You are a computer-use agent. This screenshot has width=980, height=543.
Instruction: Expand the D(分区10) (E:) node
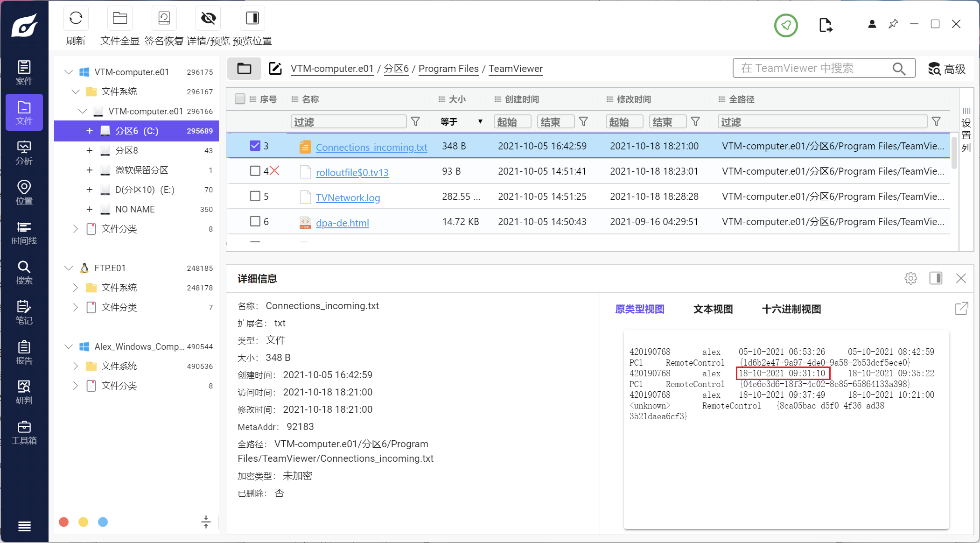click(x=89, y=190)
